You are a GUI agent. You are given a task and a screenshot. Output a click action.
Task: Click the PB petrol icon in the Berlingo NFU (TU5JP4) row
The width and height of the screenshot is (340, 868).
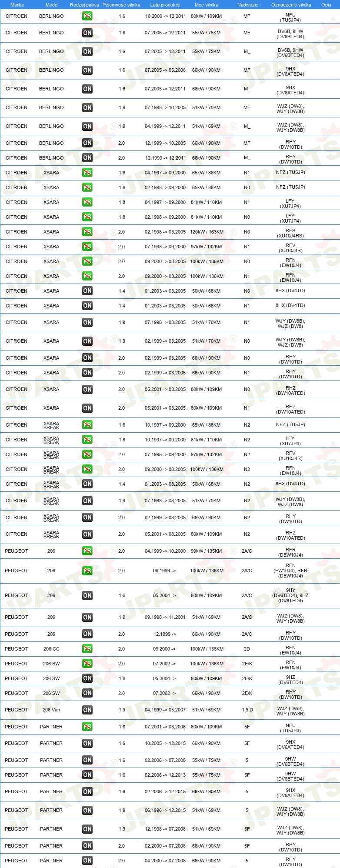87,16
